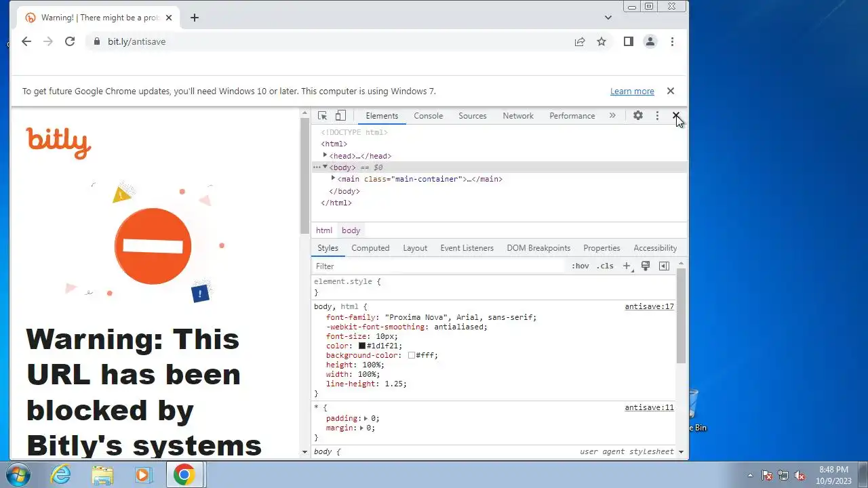Show more DevTools tabs chevron
The width and height of the screenshot is (868, 488).
coord(612,116)
